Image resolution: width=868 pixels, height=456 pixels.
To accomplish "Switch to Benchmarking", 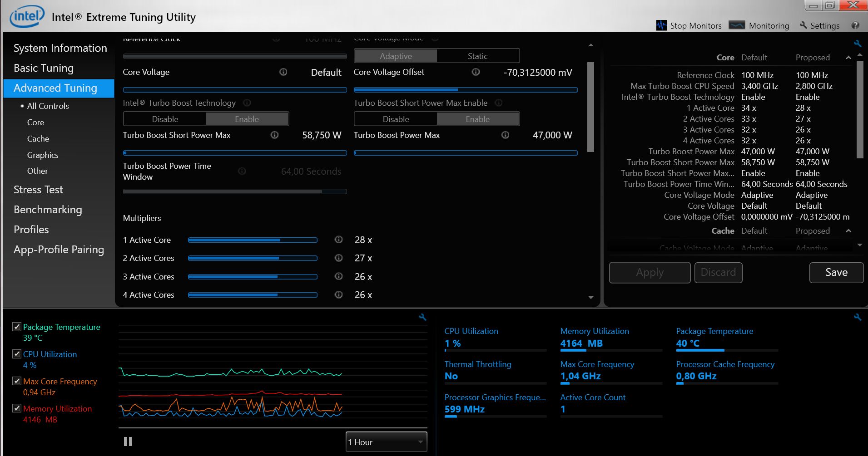I will coord(48,210).
